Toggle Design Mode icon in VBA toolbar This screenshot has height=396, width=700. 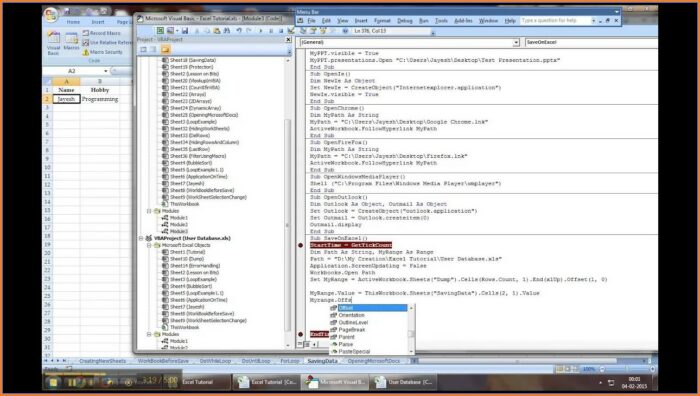291,30
